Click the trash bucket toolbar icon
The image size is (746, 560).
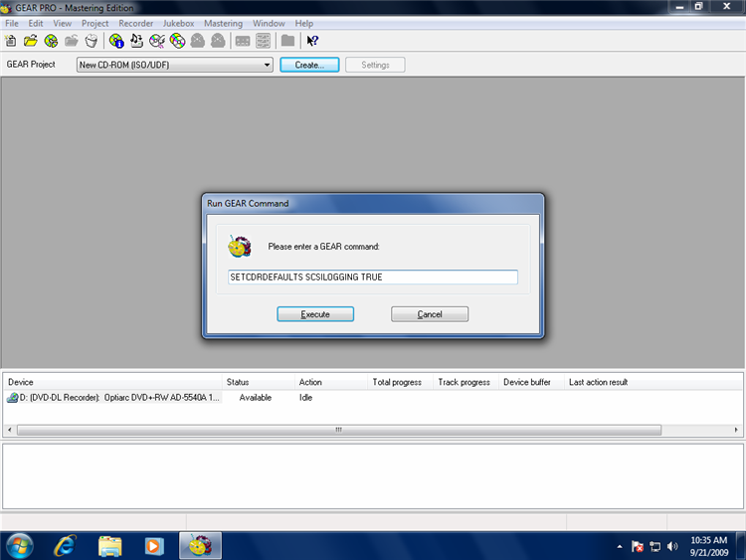pyautogui.click(x=92, y=41)
